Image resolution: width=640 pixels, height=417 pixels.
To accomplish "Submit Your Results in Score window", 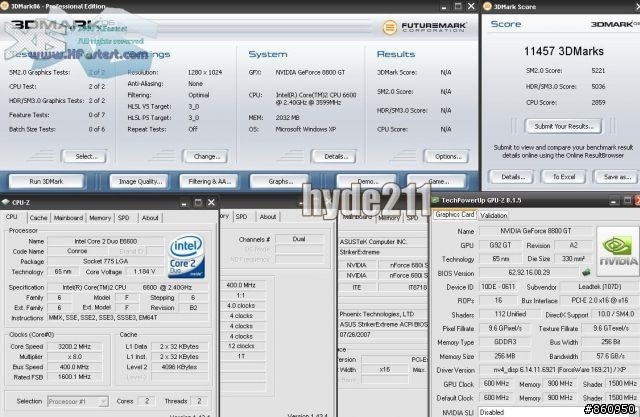I will click(563, 126).
